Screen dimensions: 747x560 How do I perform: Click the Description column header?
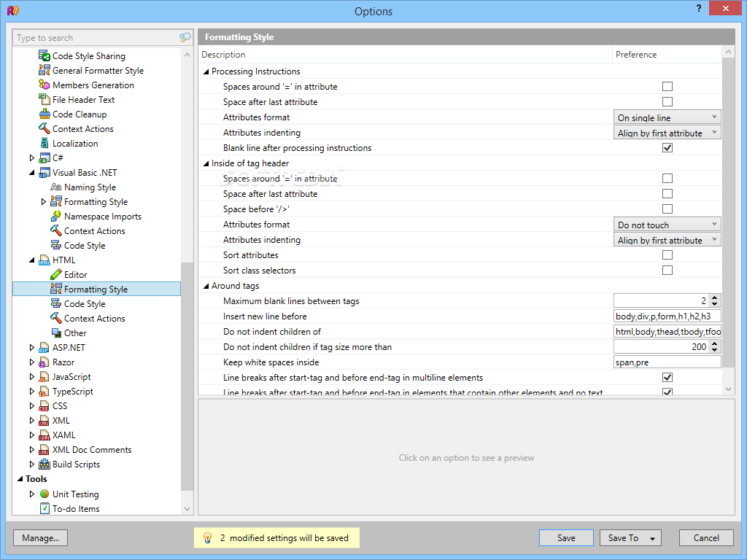pos(405,54)
